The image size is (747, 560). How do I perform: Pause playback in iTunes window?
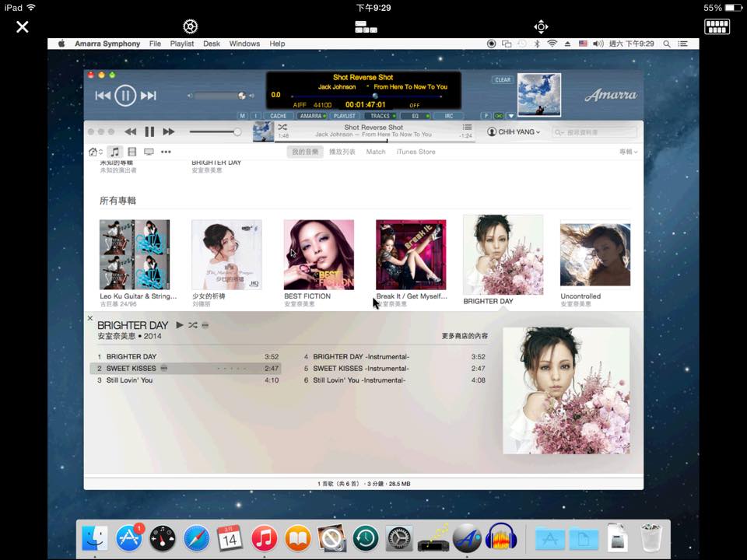[x=149, y=132]
